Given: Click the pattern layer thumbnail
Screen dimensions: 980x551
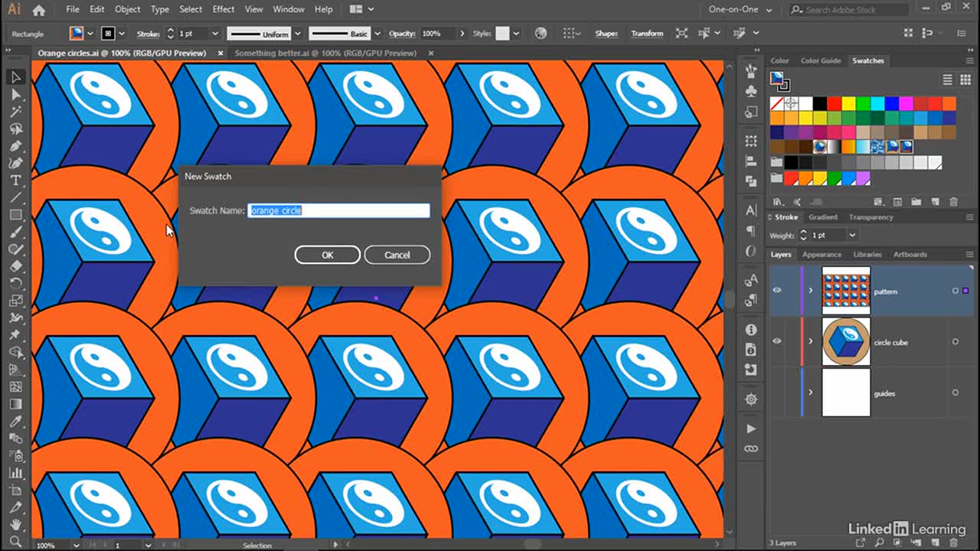Looking at the screenshot, I should click(x=846, y=291).
